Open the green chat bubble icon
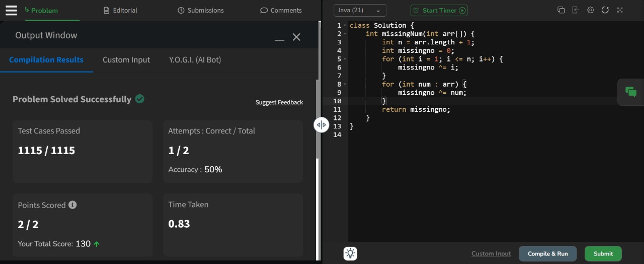 click(630, 92)
